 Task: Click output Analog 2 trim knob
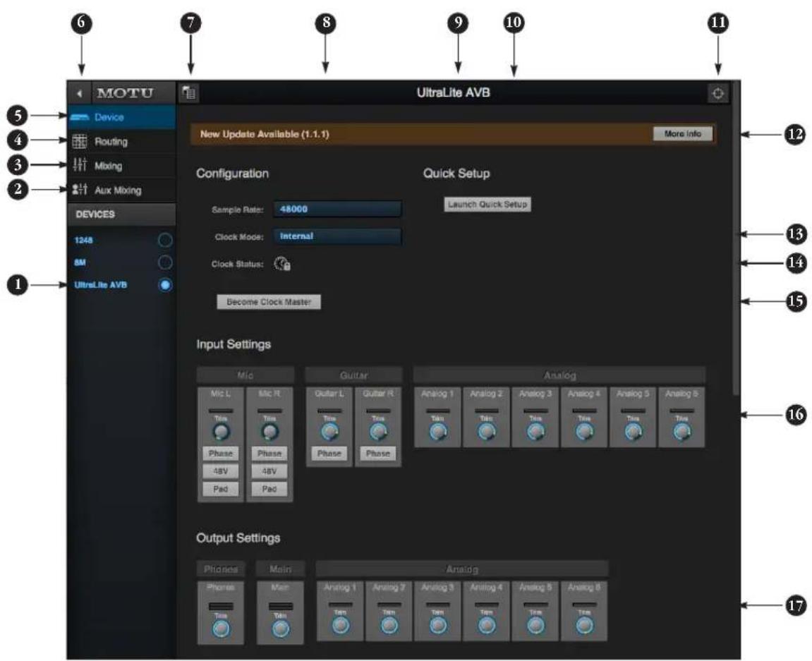[x=389, y=625]
